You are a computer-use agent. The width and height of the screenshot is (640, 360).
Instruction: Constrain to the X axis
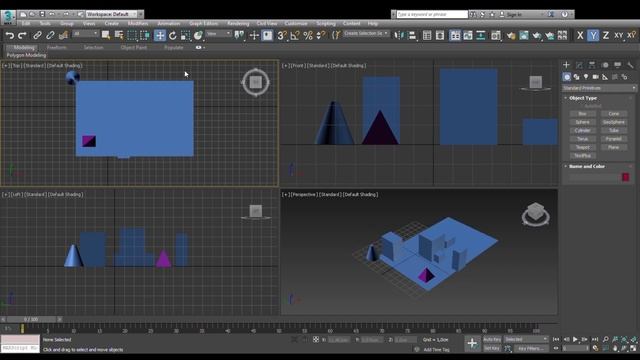tap(580, 36)
